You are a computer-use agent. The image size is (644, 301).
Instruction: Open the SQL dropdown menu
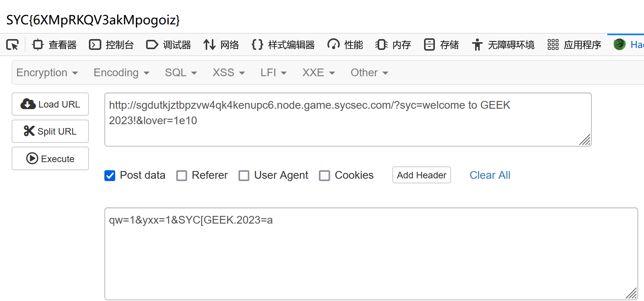click(181, 73)
